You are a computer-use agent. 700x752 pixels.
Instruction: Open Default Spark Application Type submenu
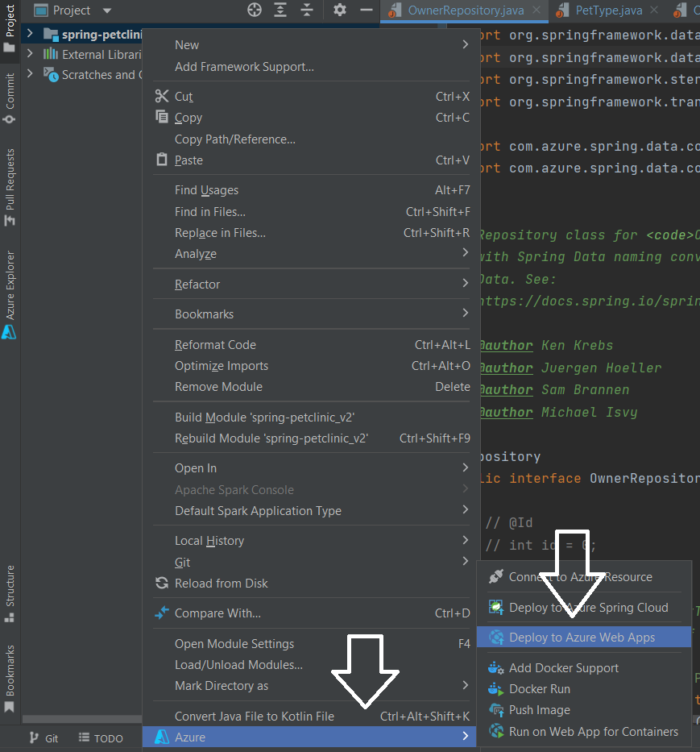point(311,510)
